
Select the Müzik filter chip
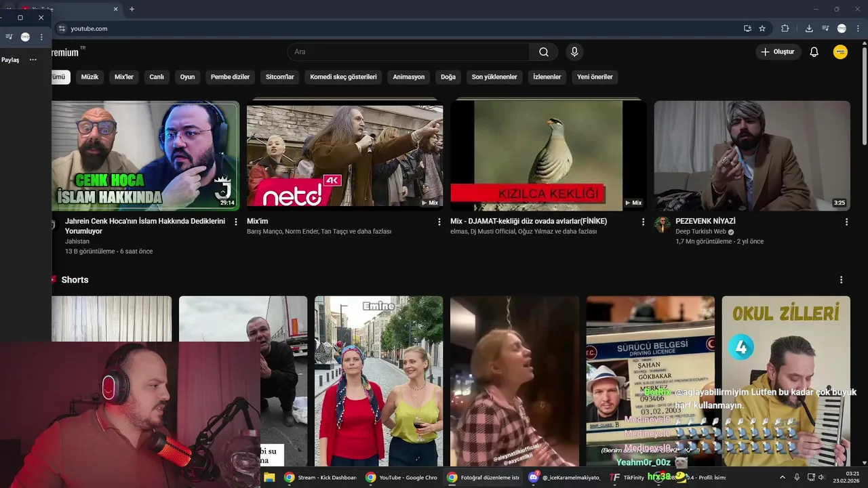pos(90,77)
